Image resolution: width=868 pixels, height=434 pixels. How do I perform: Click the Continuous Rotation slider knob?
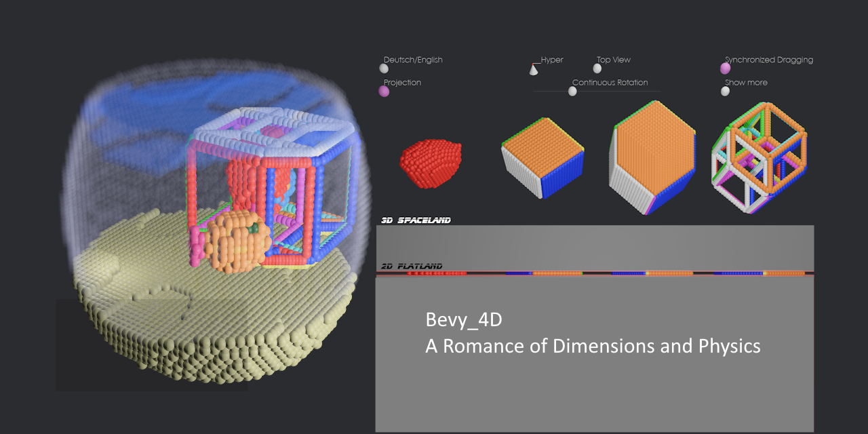click(572, 91)
